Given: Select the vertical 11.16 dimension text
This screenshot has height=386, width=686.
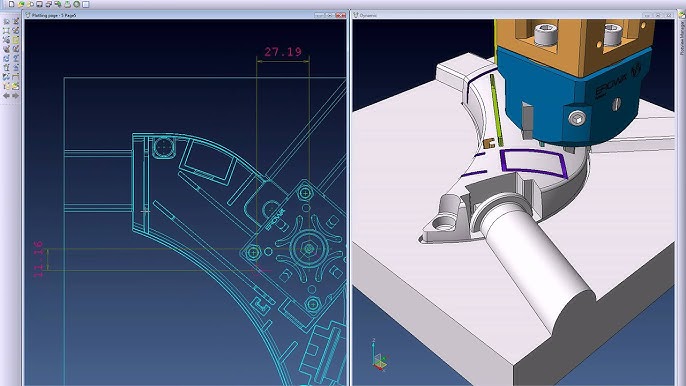Looking at the screenshot, I should (38, 259).
